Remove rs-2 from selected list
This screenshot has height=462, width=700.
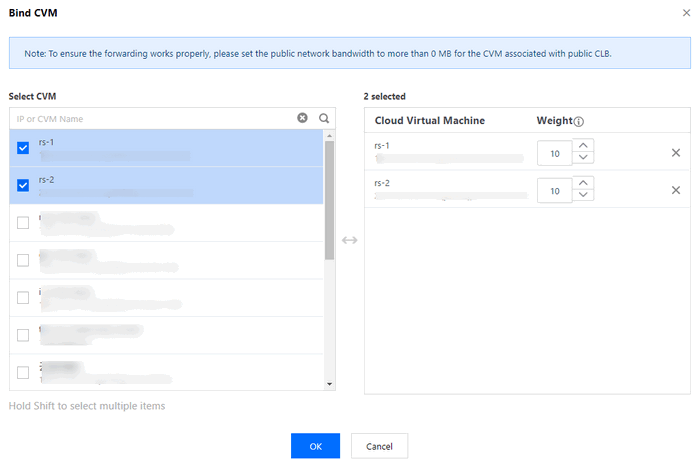point(676,190)
